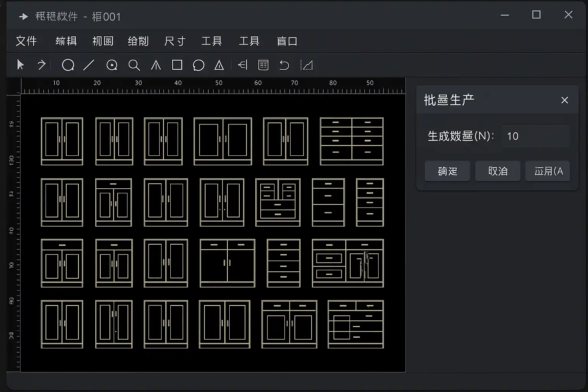Open the fourth menu, left of 尺寸

pyautogui.click(x=138, y=41)
